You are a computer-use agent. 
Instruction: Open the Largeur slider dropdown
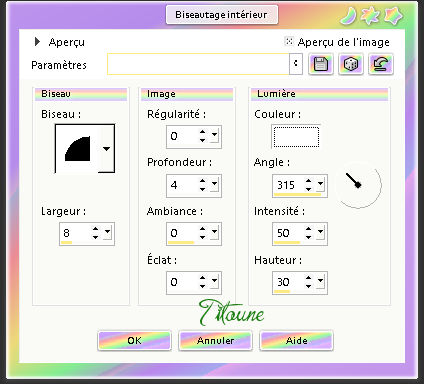(x=107, y=232)
